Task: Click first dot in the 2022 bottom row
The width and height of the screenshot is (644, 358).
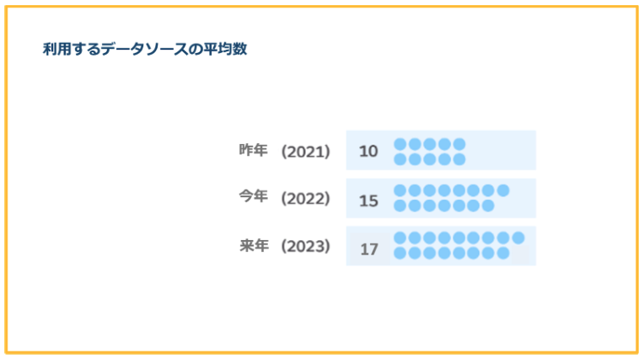Action: pos(400,206)
